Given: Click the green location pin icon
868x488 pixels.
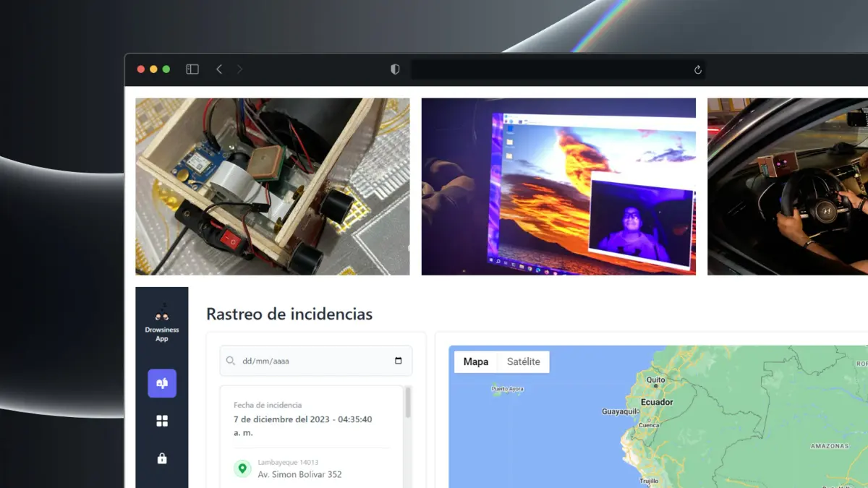Looking at the screenshot, I should pos(242,468).
